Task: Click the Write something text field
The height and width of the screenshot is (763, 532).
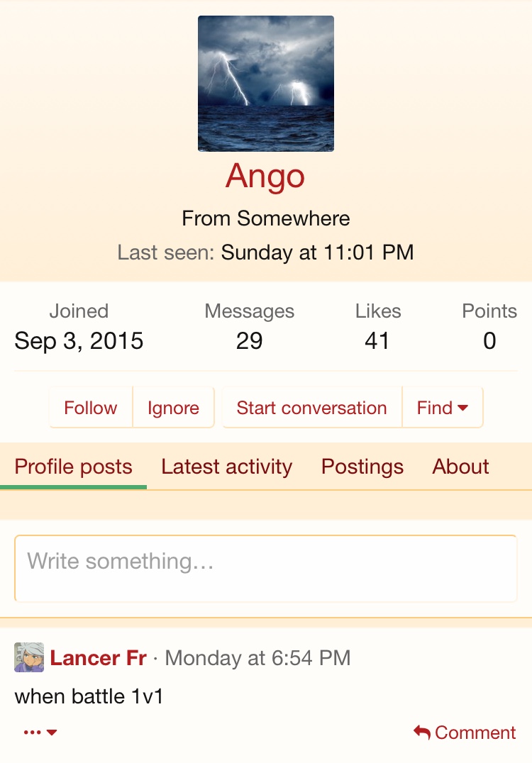Action: (266, 569)
